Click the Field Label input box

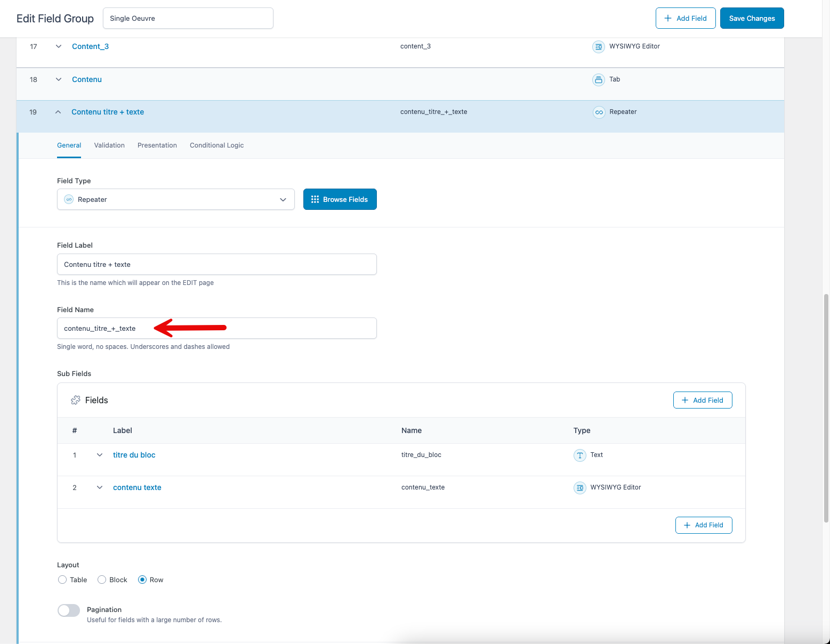(217, 264)
